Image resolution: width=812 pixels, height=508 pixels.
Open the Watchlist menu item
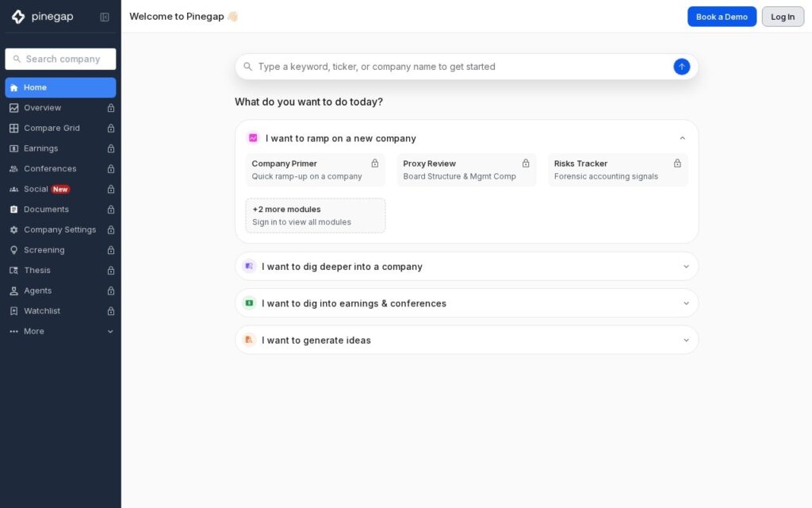pos(60,311)
